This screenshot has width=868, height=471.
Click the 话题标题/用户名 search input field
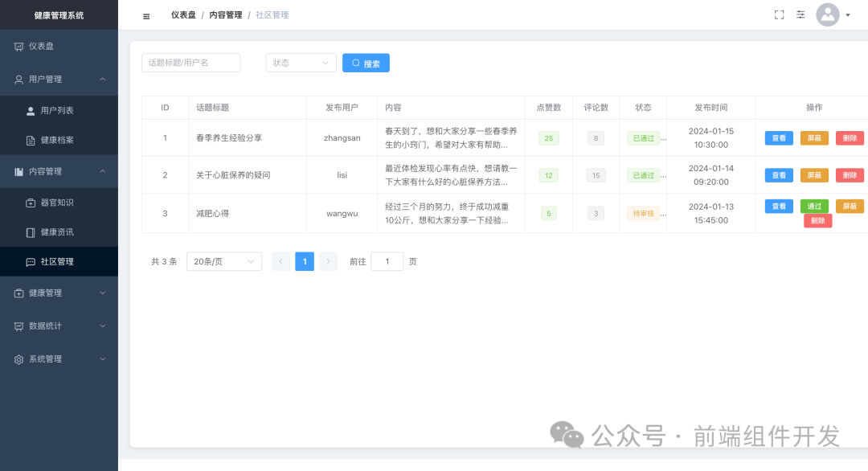pyautogui.click(x=190, y=63)
